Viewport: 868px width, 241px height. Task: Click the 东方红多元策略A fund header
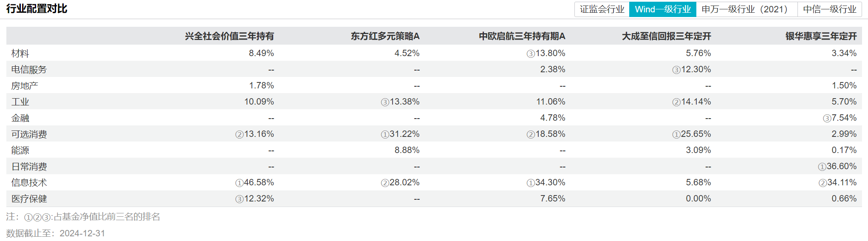point(385,36)
